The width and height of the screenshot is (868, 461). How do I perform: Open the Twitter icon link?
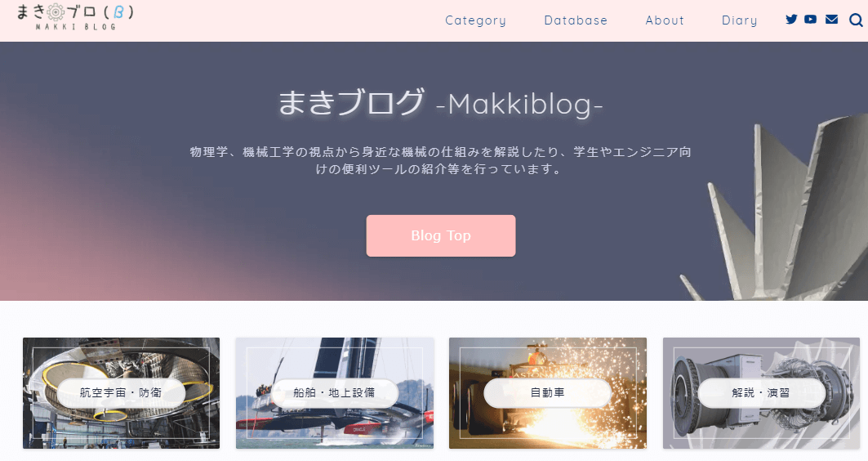pyautogui.click(x=791, y=20)
